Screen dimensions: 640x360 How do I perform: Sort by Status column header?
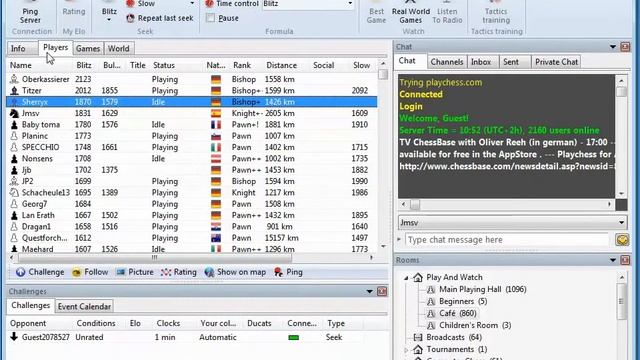coord(164,65)
